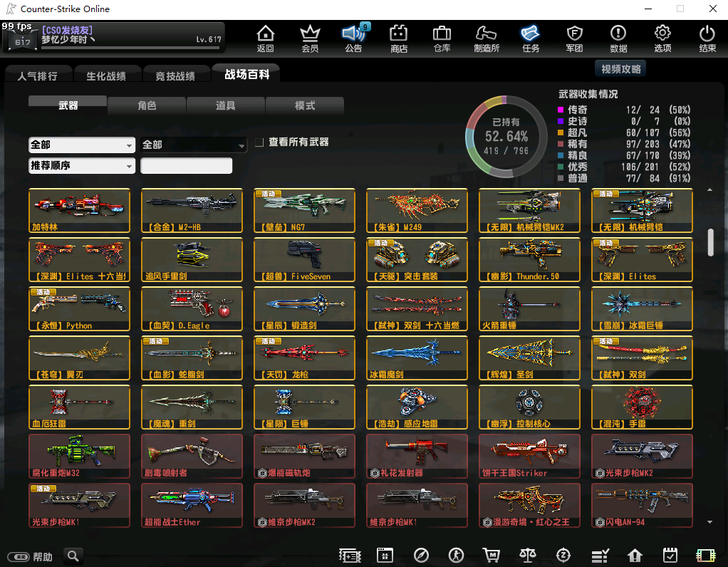Screen dimensions: 728x567
Task: Click the weapon list vertical scrollbar thumb
Action: coord(710,242)
